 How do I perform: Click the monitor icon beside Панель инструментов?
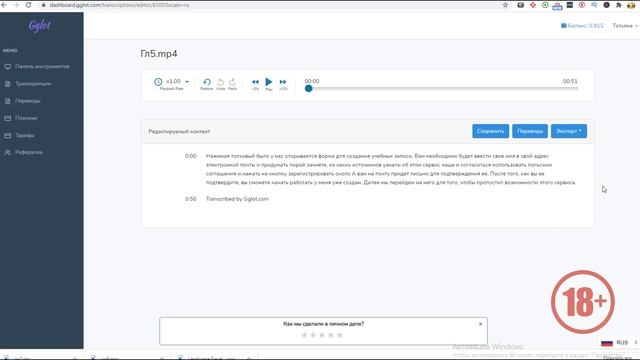tap(8, 67)
